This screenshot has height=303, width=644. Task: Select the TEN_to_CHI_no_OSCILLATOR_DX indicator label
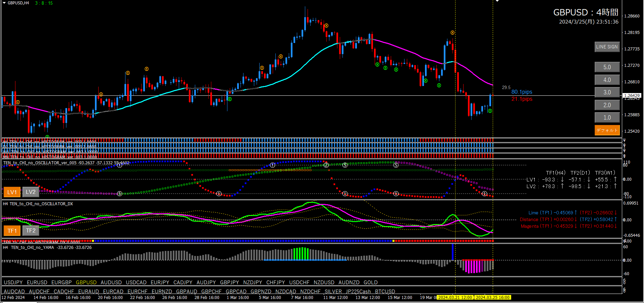click(41, 204)
